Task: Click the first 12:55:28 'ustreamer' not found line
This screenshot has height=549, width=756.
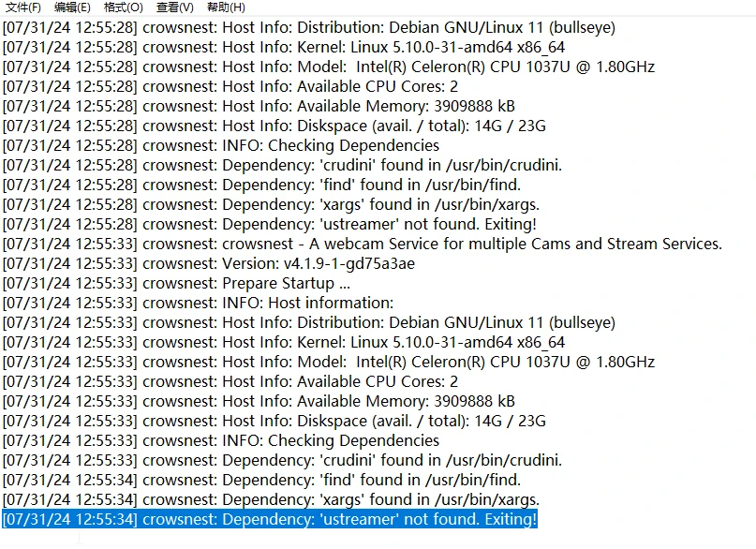Action: pos(270,224)
